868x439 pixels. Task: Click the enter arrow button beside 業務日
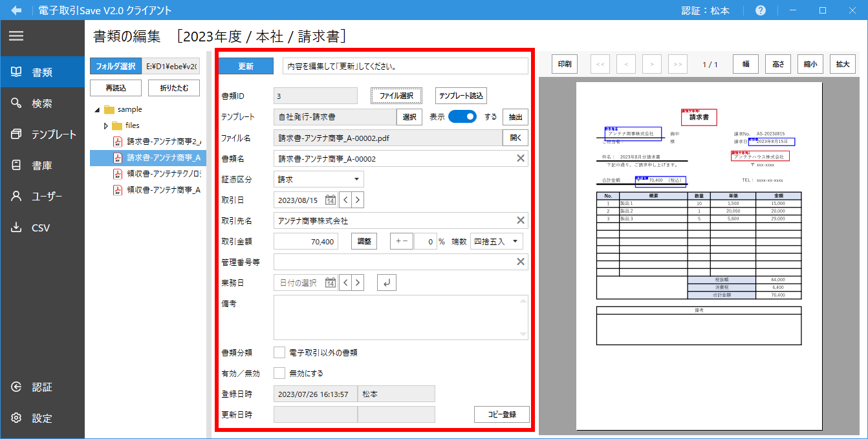coord(386,283)
